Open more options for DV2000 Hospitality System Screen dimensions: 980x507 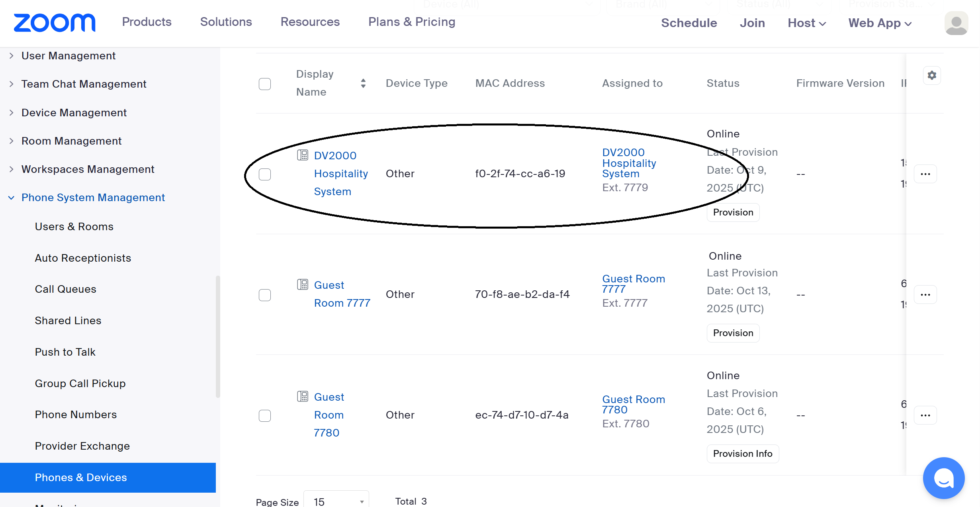point(925,174)
